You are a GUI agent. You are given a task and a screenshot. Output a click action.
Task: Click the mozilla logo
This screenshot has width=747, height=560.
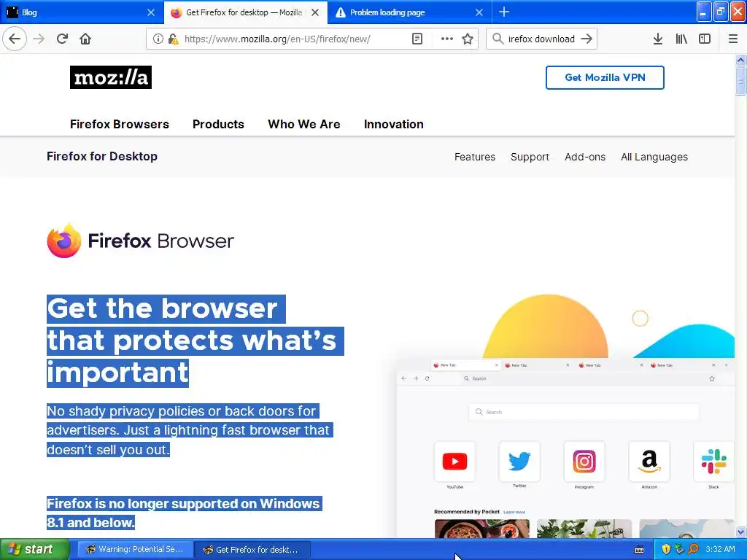(111, 77)
